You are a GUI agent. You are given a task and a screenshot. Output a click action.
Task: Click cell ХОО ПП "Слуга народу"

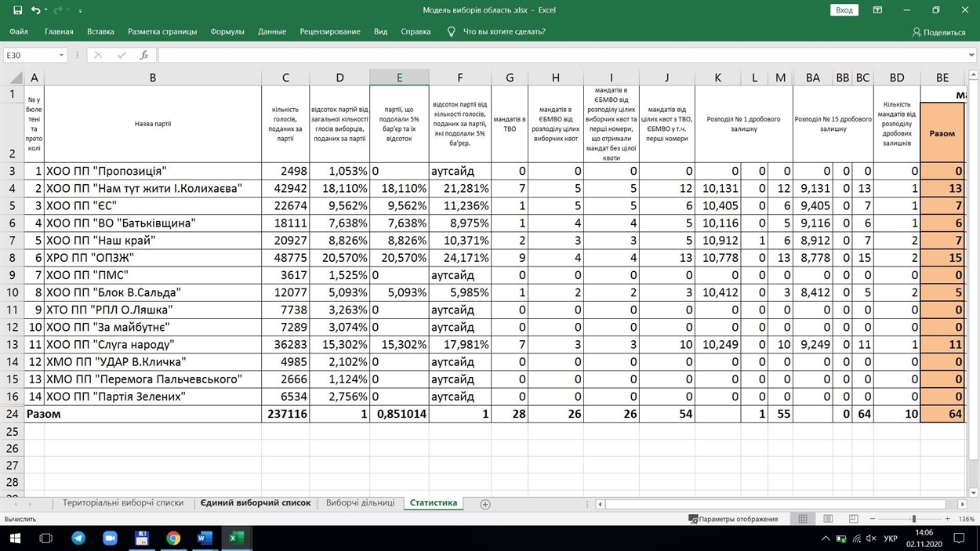(152, 344)
